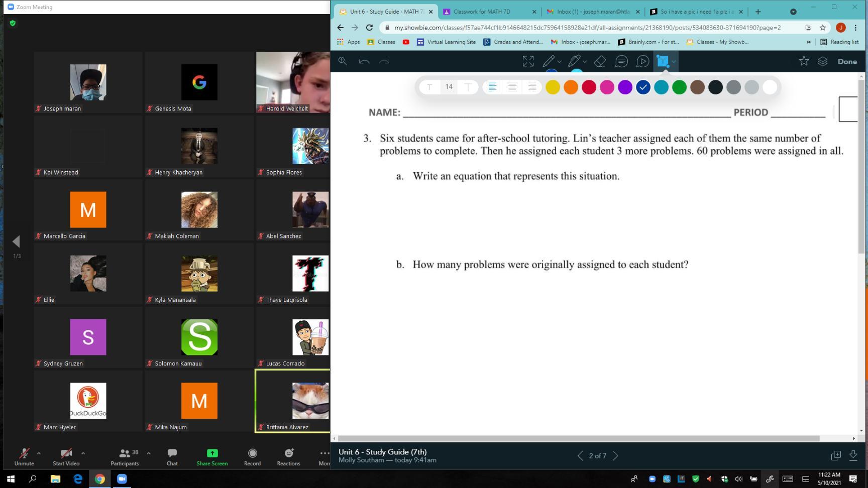Open the Brainly.com bookmark
The width and height of the screenshot is (868, 488).
pyautogui.click(x=648, y=42)
